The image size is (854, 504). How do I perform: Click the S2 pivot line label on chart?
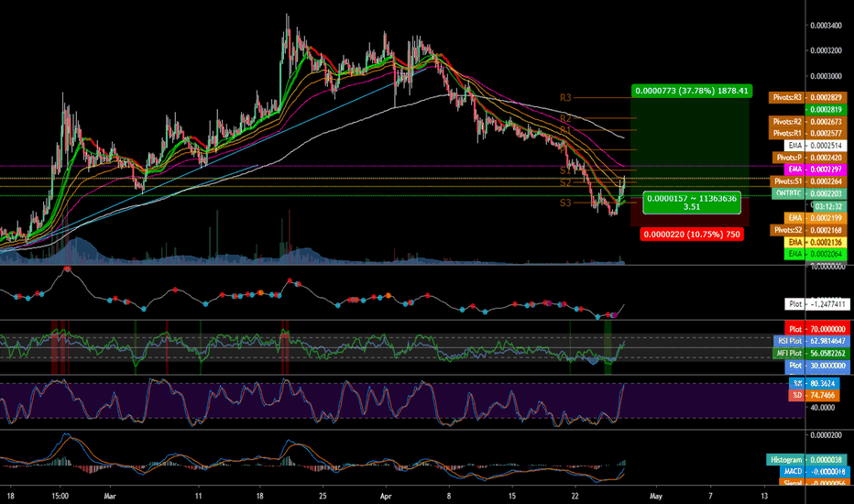point(565,183)
